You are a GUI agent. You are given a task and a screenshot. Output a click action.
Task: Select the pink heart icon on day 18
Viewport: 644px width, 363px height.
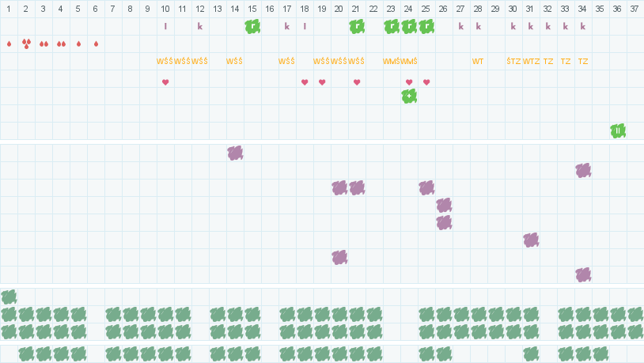[305, 82]
